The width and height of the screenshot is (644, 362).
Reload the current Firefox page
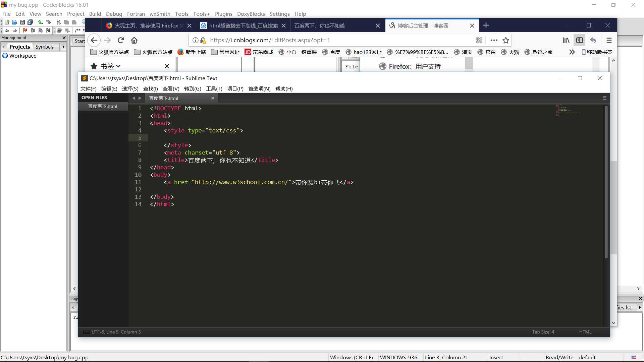(121, 40)
